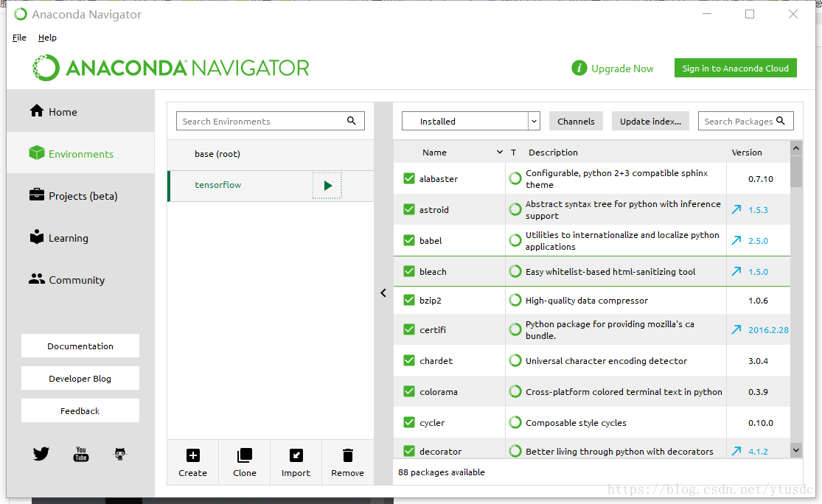
Task: Uncheck the astroid package checkbox
Action: 409,209
